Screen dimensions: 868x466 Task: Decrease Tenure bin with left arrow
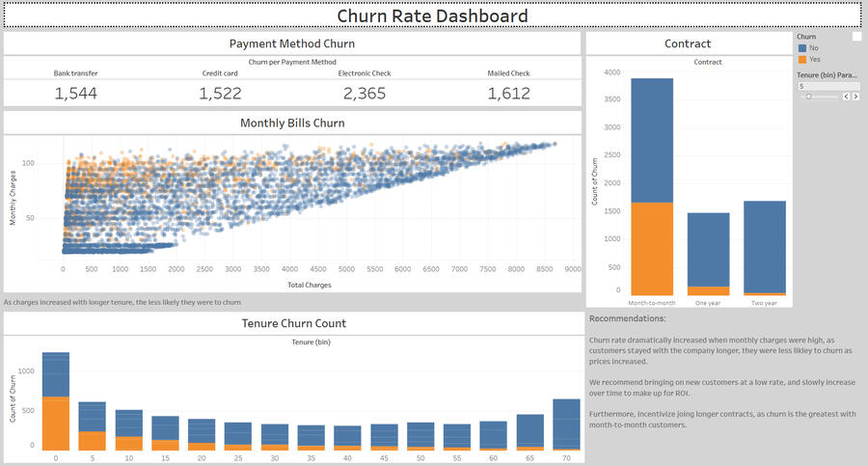(846, 96)
